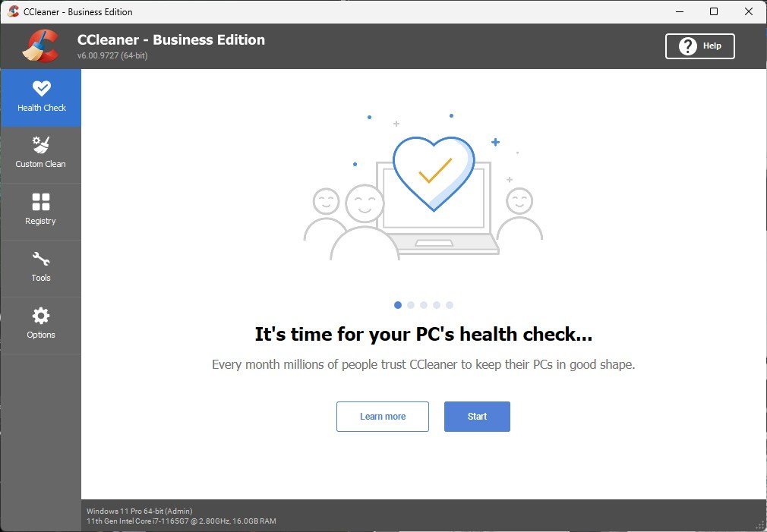
Task: Select the first carousel dot indicator
Action: click(398, 305)
